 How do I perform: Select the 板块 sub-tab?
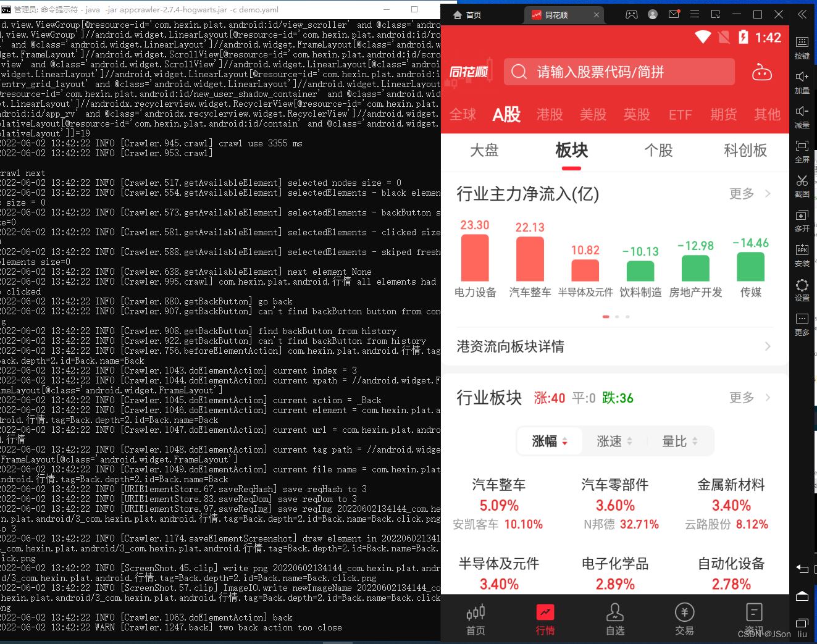[571, 151]
